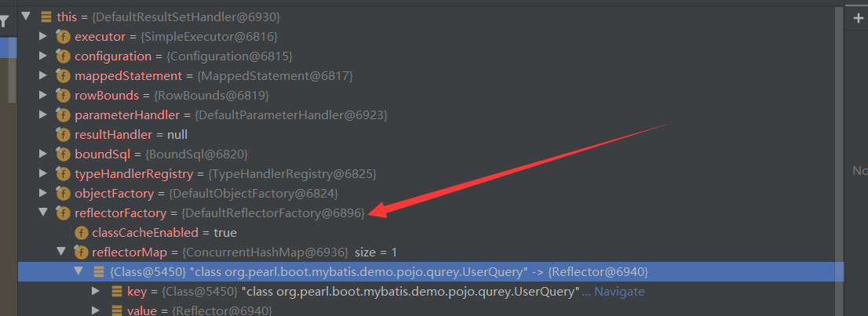Expand the boundSql field node
This screenshot has height=316, width=868.
point(43,154)
